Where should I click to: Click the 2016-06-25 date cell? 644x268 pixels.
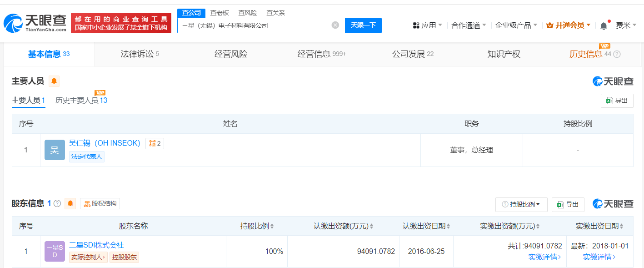(x=426, y=251)
